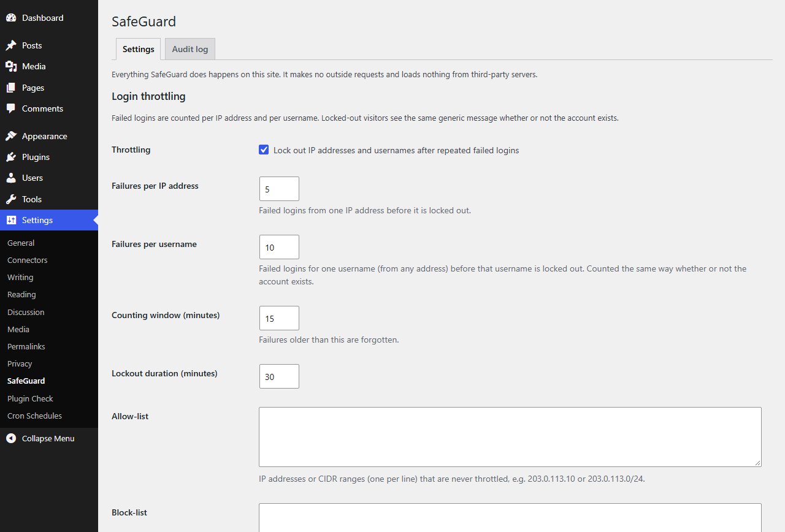Image resolution: width=785 pixels, height=532 pixels.
Task: Click the Posts pushpin icon
Action: click(11, 45)
